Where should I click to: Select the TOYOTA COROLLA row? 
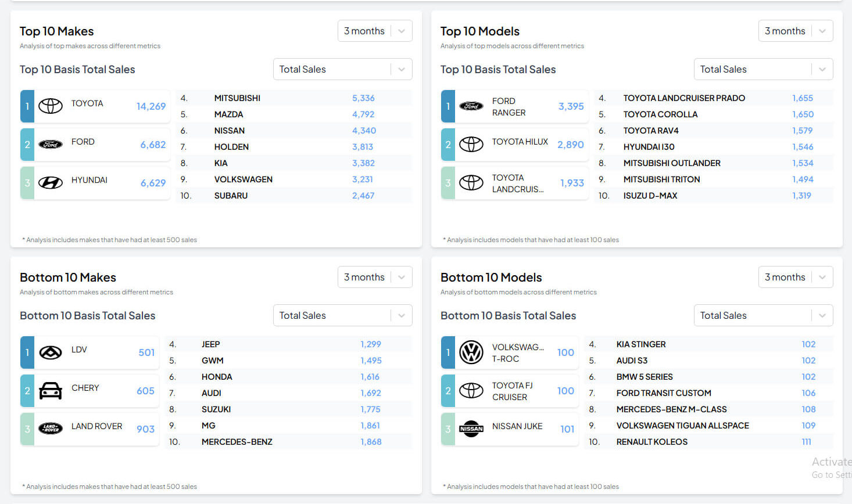click(x=714, y=114)
